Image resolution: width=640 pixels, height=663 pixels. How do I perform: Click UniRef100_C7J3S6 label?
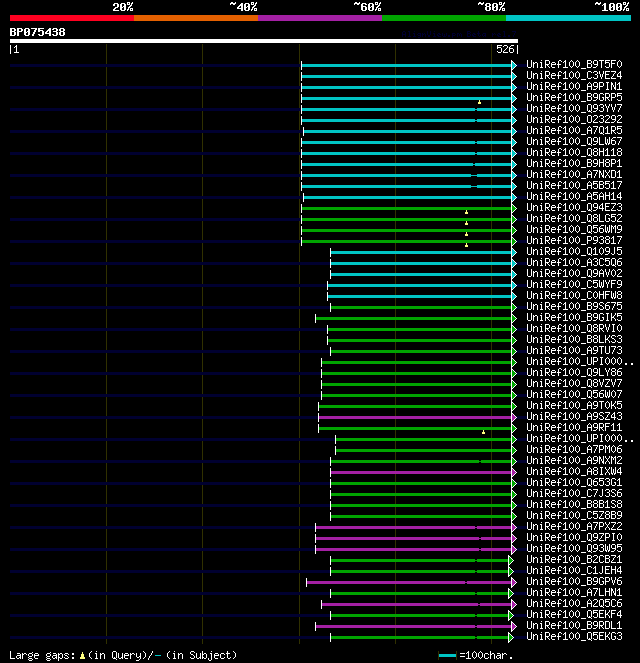tap(574, 493)
